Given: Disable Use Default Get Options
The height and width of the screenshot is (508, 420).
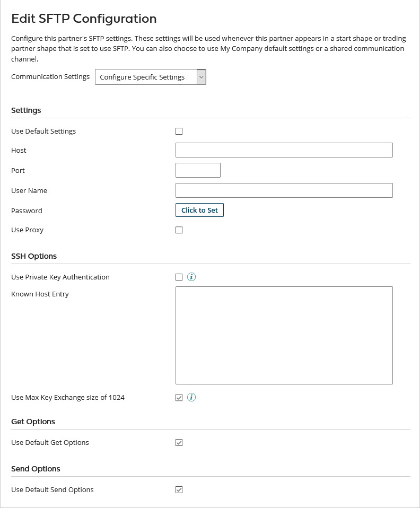Looking at the screenshot, I should coord(179,442).
